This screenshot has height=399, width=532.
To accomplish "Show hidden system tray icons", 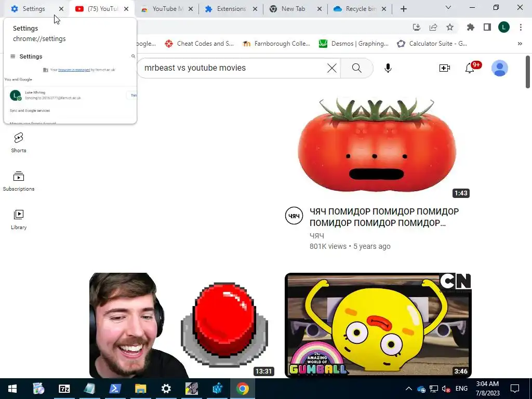I will click(409, 389).
